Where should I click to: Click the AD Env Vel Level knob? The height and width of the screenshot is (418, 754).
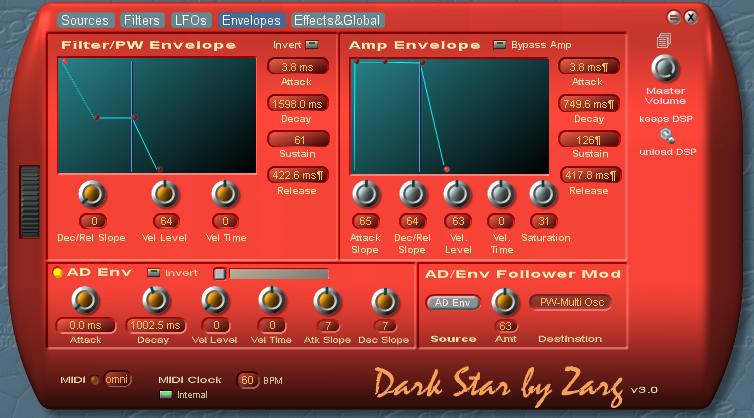pos(215,300)
